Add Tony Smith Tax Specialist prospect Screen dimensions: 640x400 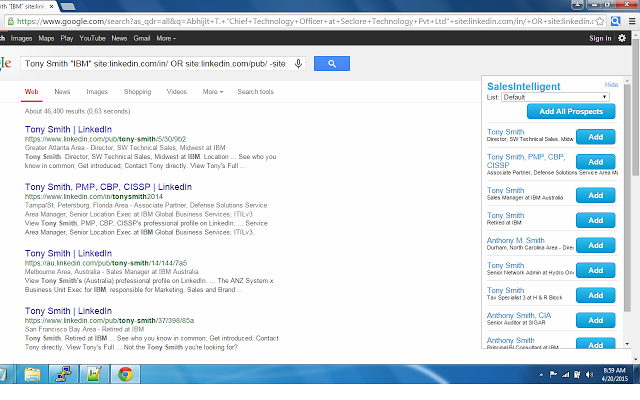tap(596, 295)
